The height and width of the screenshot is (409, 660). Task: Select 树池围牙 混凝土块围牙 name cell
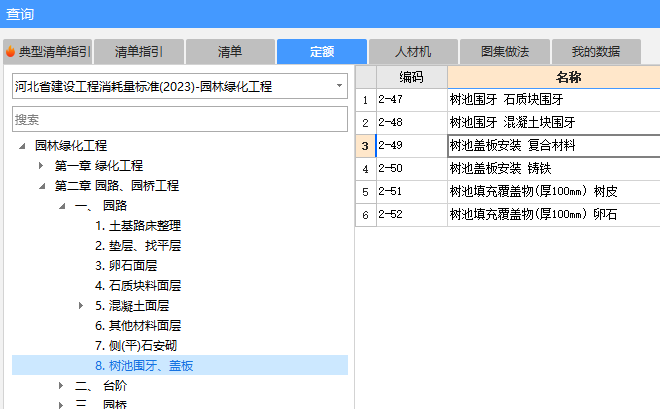tap(554, 123)
